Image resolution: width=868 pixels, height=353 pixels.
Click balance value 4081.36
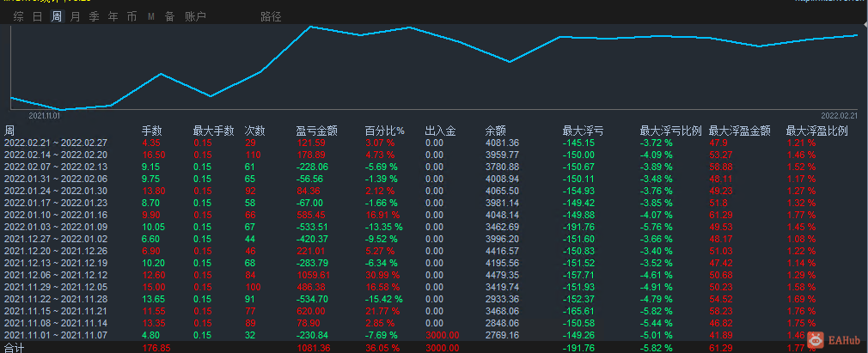[502, 143]
